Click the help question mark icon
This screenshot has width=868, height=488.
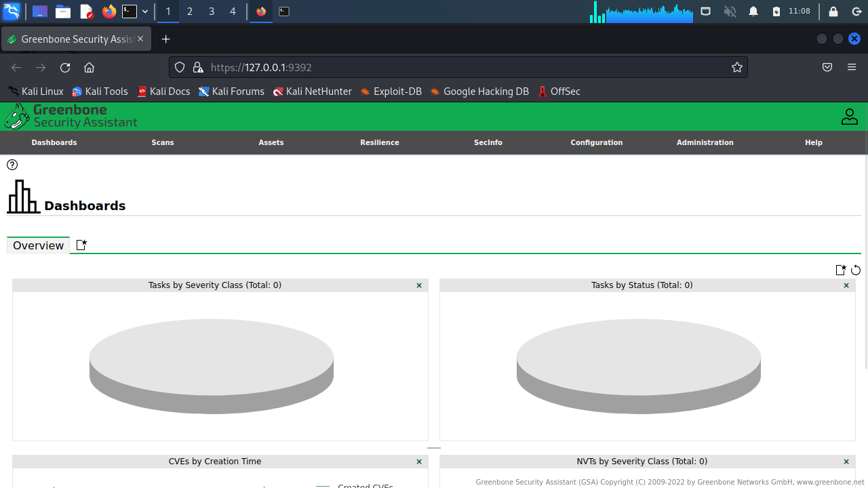[x=12, y=165]
